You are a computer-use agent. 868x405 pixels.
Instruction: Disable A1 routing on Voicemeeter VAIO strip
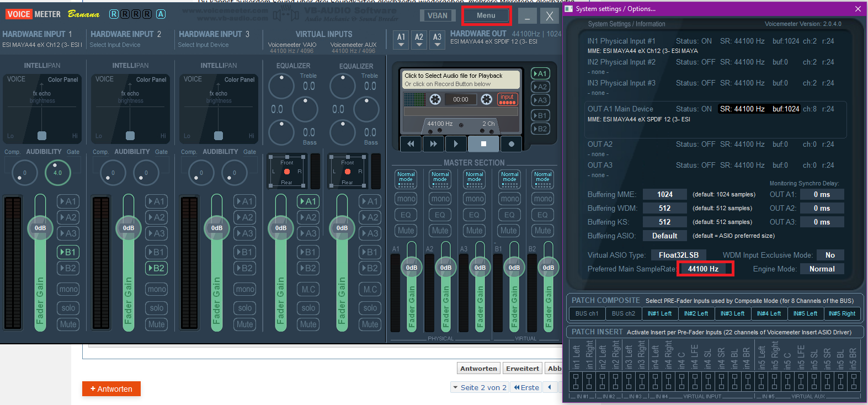308,201
